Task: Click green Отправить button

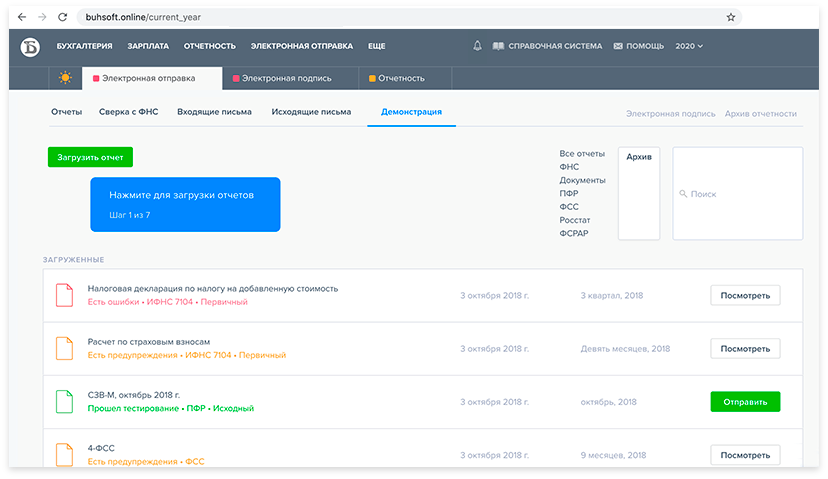Action: click(x=745, y=402)
